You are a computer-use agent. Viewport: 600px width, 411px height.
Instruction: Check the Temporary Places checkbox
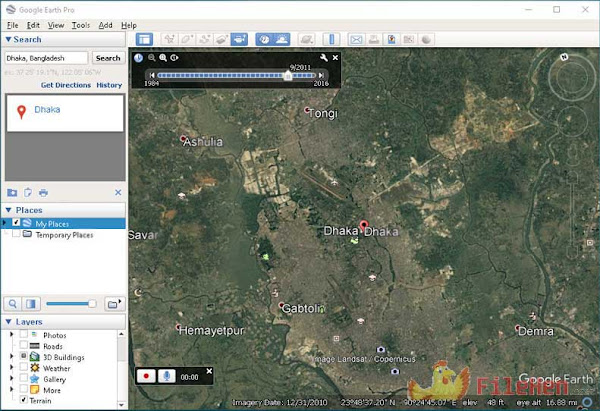(16, 234)
